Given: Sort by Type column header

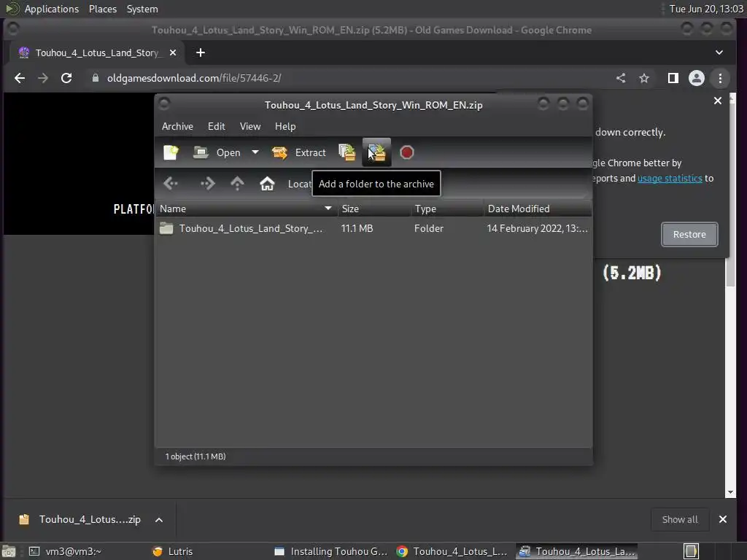Looking at the screenshot, I should (x=447, y=209).
